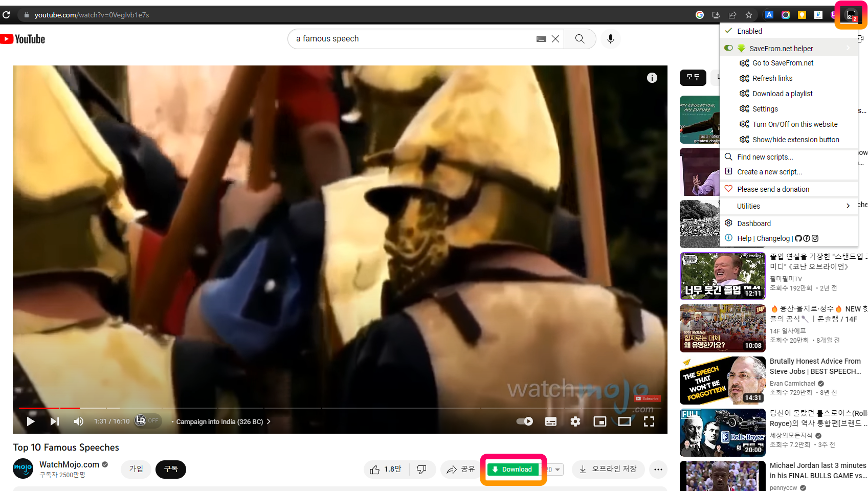
Task: Open 'Help | Changelog' link
Action: point(763,238)
